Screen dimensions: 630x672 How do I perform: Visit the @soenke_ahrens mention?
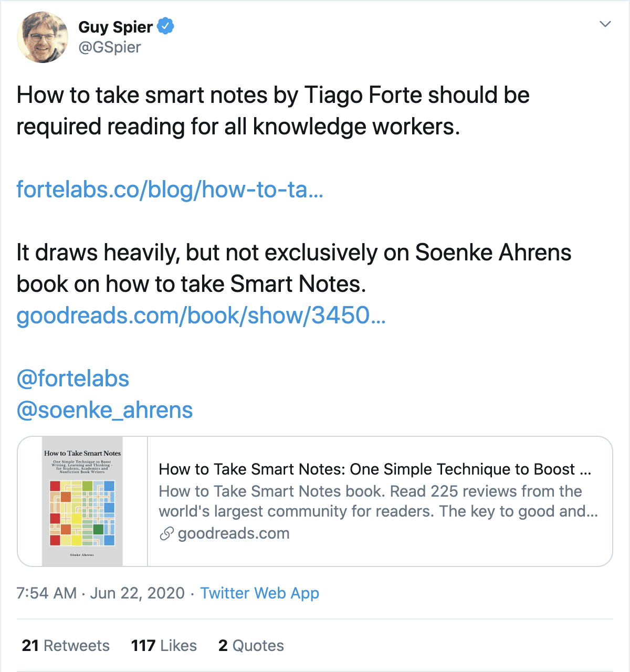[x=104, y=410]
